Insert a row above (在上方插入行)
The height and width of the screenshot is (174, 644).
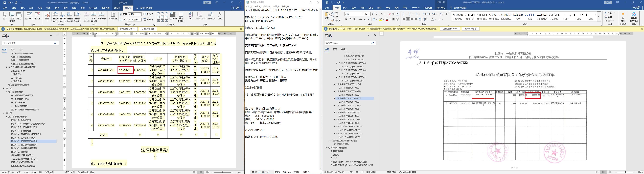[x=56, y=17]
